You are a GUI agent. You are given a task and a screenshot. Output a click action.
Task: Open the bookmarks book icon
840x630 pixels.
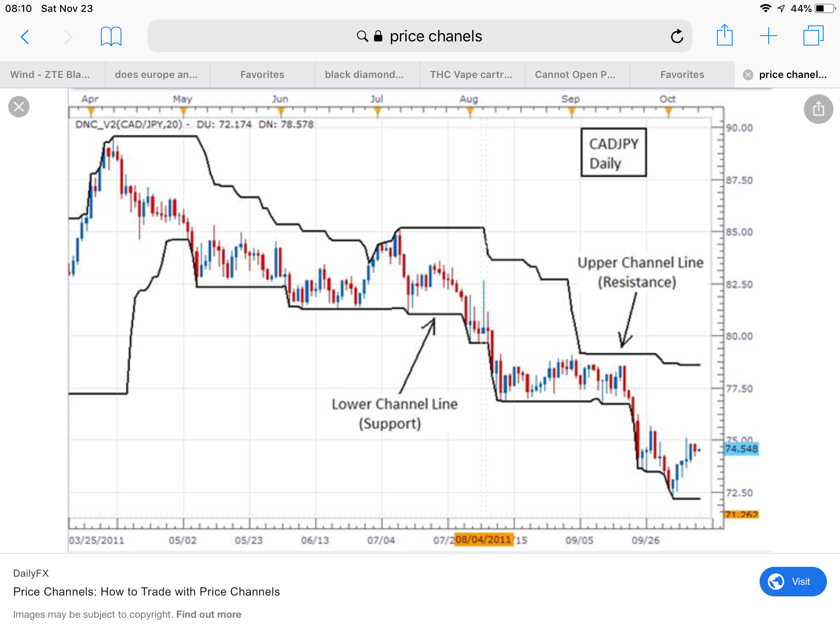(111, 37)
